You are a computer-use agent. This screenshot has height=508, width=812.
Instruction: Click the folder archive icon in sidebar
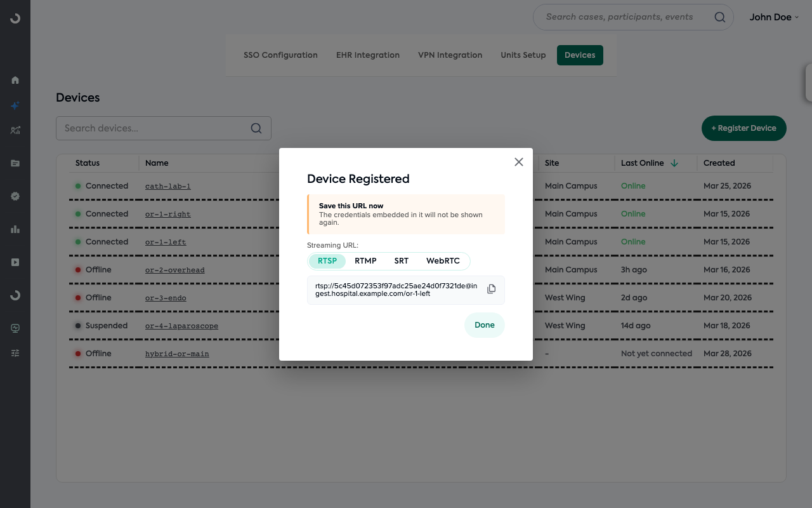[x=15, y=163]
